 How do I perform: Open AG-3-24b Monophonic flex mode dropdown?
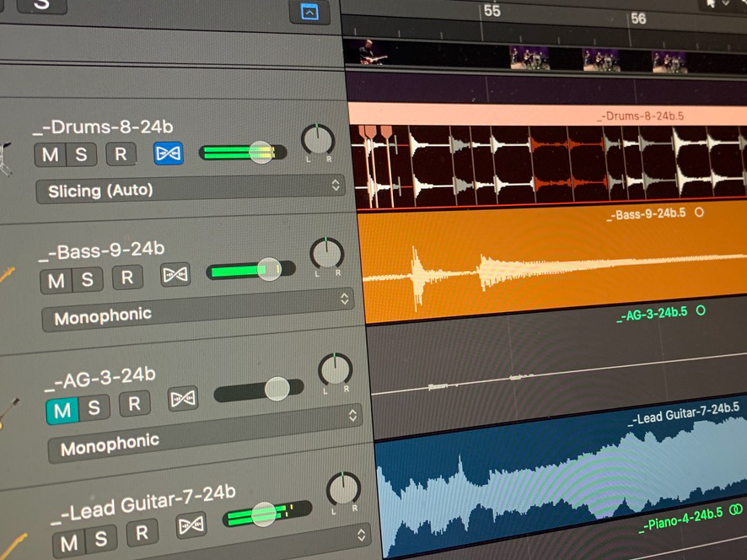(205, 434)
